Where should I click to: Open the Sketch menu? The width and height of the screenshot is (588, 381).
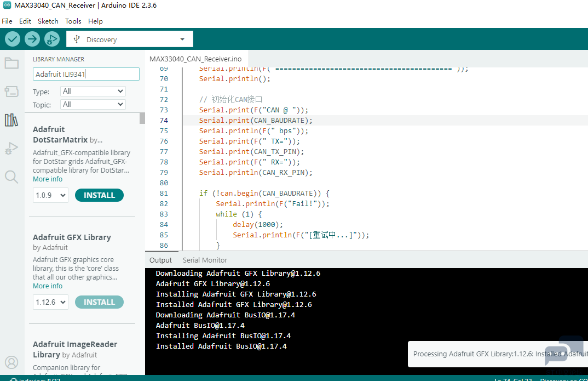coord(48,21)
